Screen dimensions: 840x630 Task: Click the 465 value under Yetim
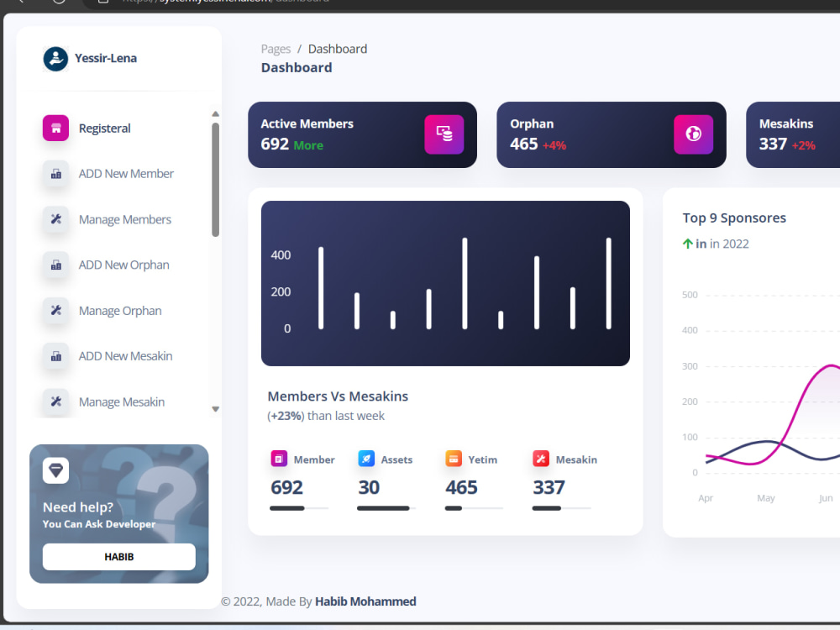(461, 487)
